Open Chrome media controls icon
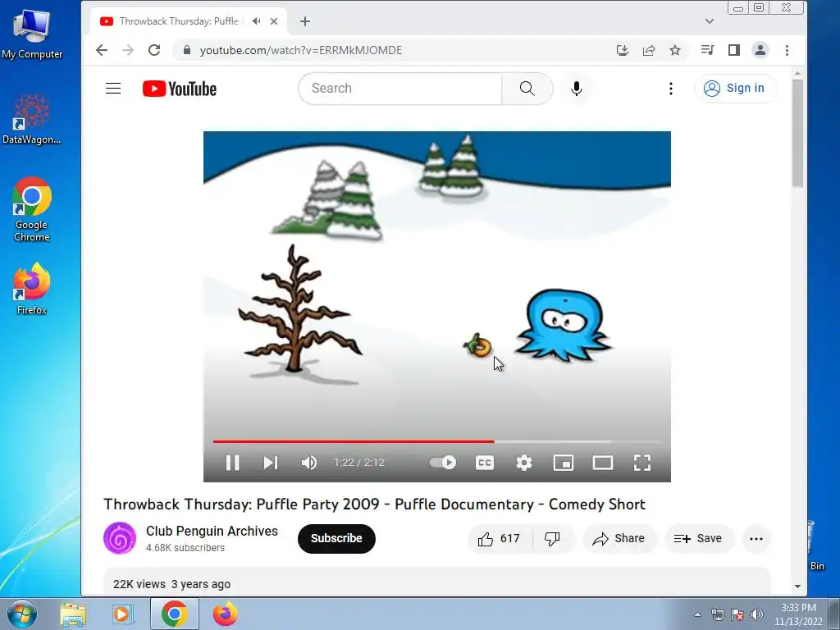 pyautogui.click(x=707, y=50)
